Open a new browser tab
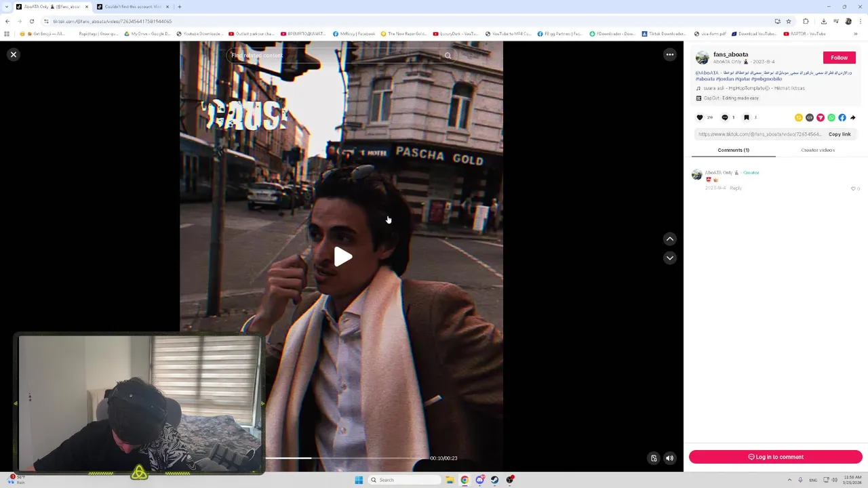This screenshot has width=868, height=488. pyautogui.click(x=180, y=7)
